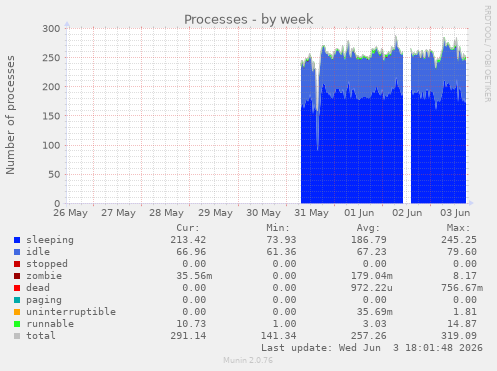
Task: Click the '28 May' x-axis label
Action: click(166, 213)
